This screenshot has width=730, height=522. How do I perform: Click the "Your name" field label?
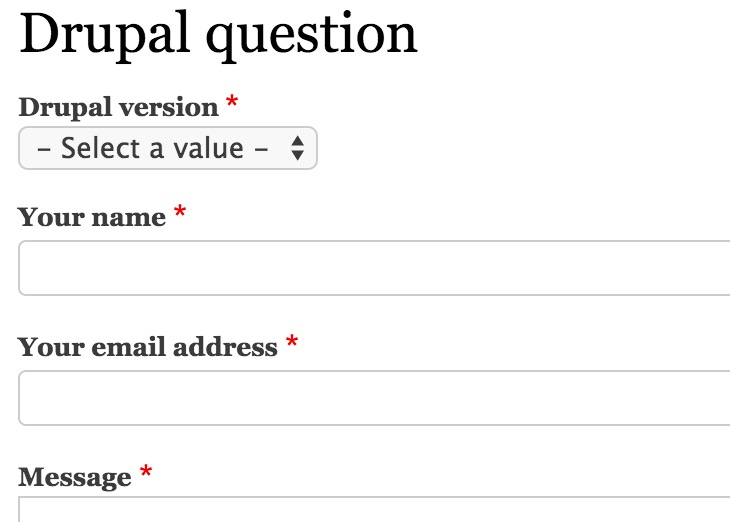pos(92,217)
